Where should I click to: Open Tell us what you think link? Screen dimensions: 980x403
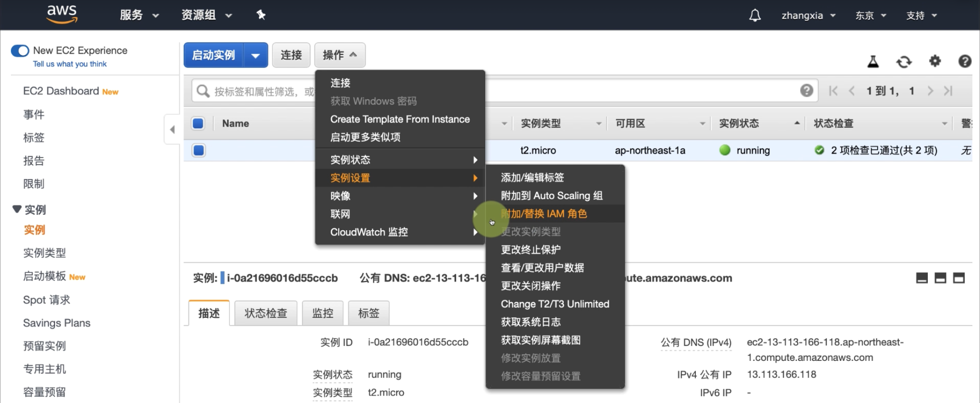coord(70,64)
